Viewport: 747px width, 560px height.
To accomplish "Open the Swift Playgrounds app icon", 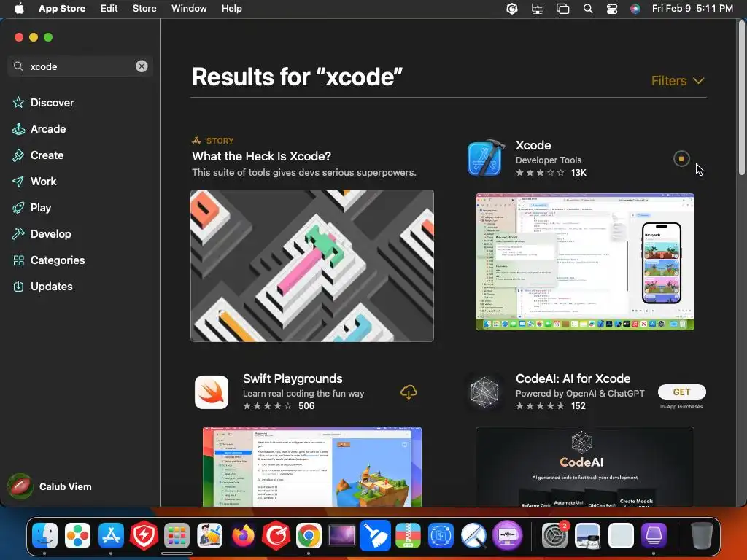I will 212,392.
